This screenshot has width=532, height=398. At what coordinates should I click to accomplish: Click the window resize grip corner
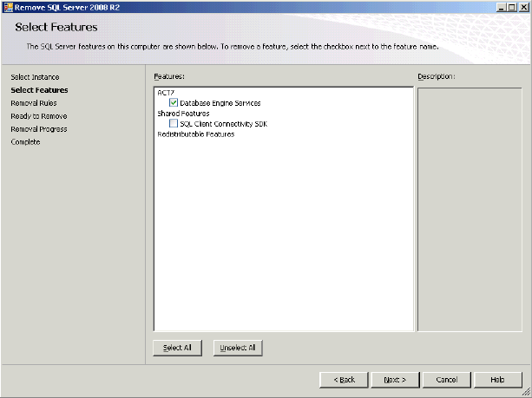coord(527,394)
